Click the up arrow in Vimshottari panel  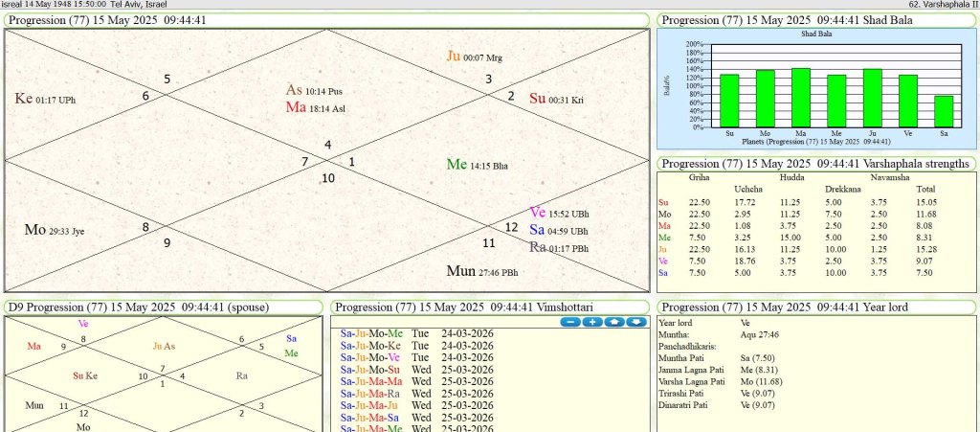tap(613, 322)
